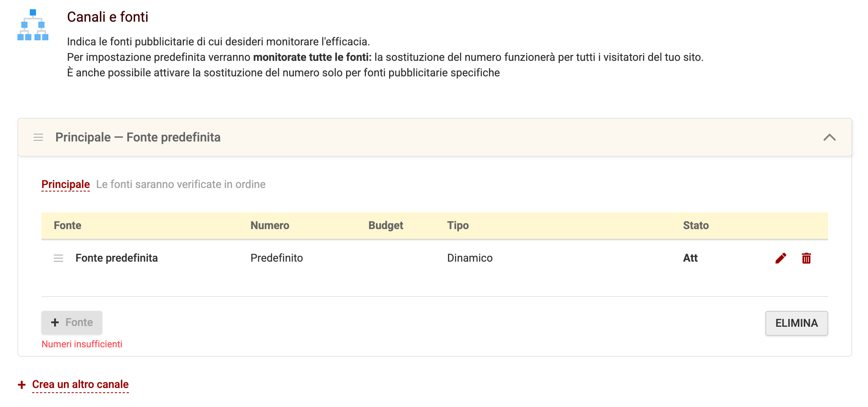Click the Dinamico type value in the table

point(470,258)
